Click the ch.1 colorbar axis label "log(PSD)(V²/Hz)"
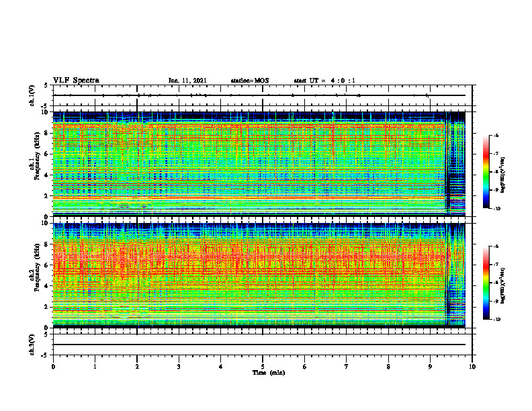 (503, 175)
